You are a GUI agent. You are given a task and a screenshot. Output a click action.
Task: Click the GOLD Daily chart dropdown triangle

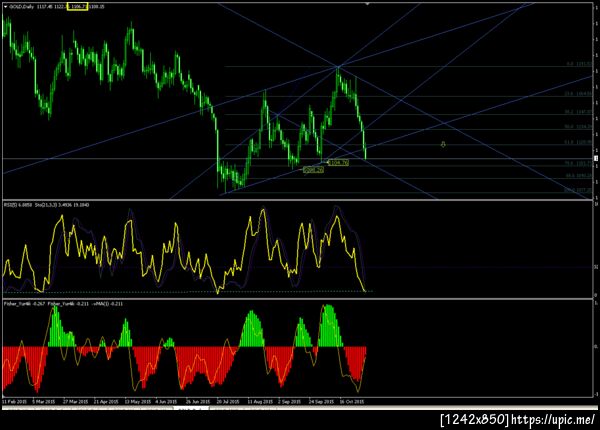coord(5,7)
